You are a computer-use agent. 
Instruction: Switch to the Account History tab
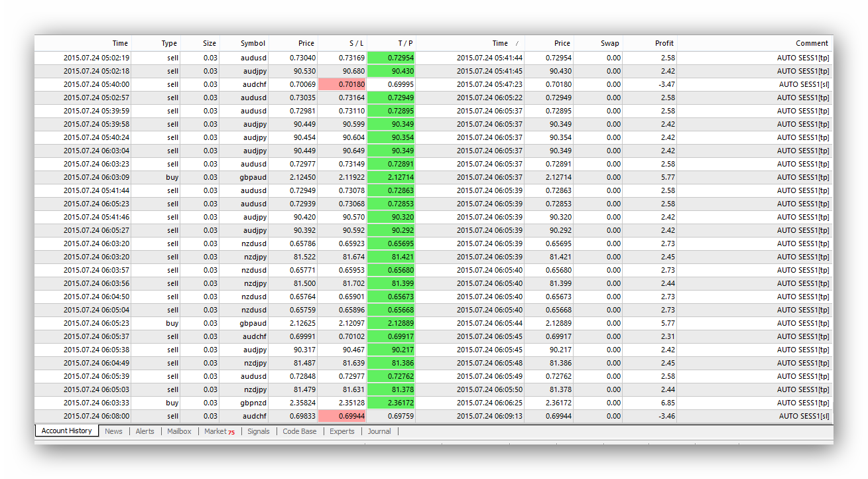coord(66,431)
